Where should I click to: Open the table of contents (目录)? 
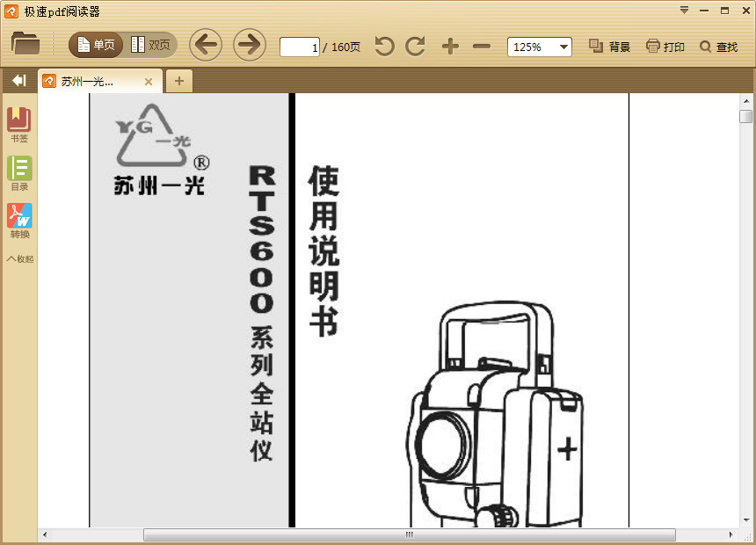(19, 173)
